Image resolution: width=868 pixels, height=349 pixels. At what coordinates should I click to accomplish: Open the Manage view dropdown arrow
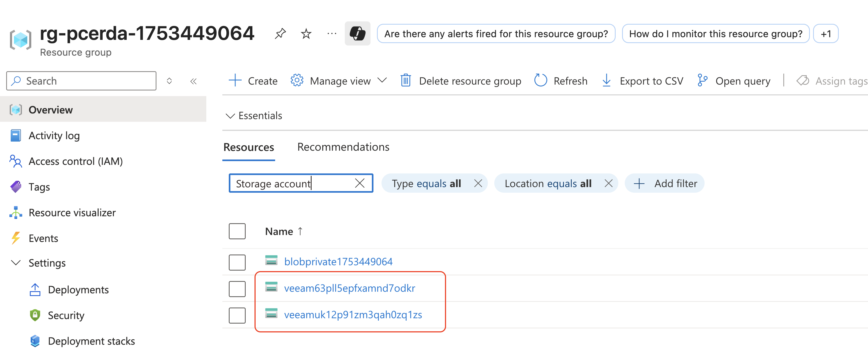pyautogui.click(x=382, y=81)
